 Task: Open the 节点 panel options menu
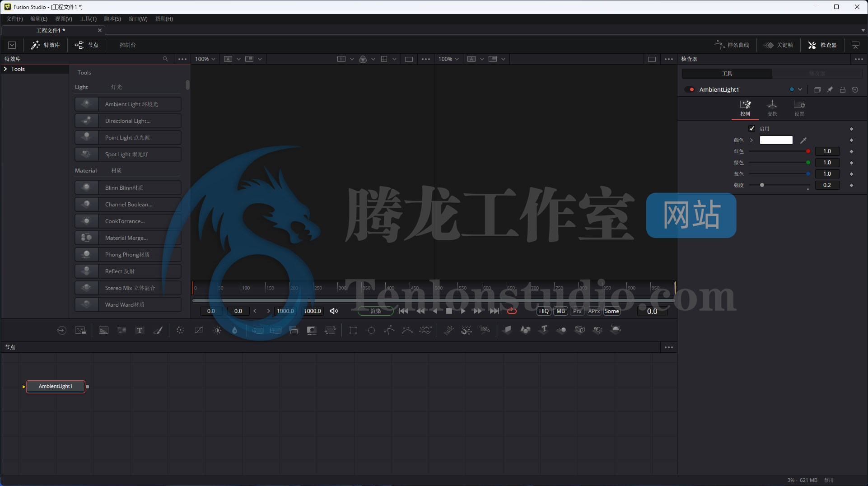pyautogui.click(x=669, y=347)
